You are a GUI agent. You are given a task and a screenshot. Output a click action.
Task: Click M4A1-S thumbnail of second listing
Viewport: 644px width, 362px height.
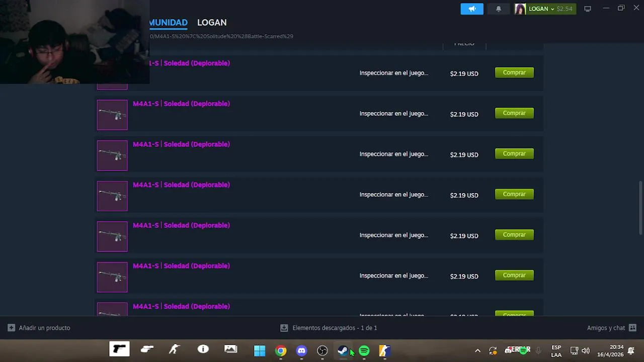(112, 115)
